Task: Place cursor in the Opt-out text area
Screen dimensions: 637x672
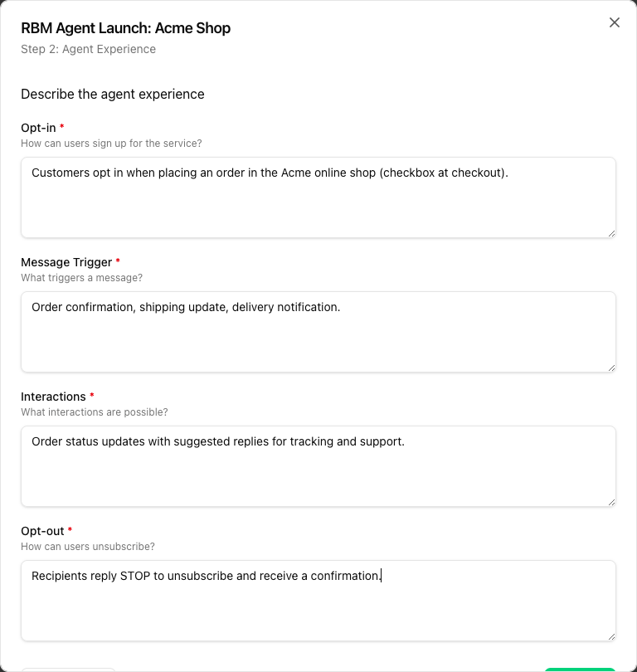Action: 318,601
